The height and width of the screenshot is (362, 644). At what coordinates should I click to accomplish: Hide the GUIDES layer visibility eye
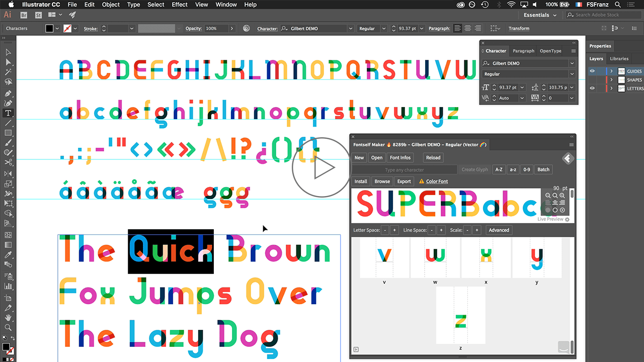point(592,71)
